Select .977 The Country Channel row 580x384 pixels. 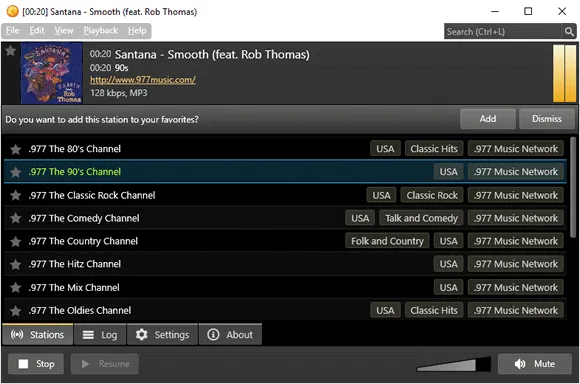tap(285, 242)
